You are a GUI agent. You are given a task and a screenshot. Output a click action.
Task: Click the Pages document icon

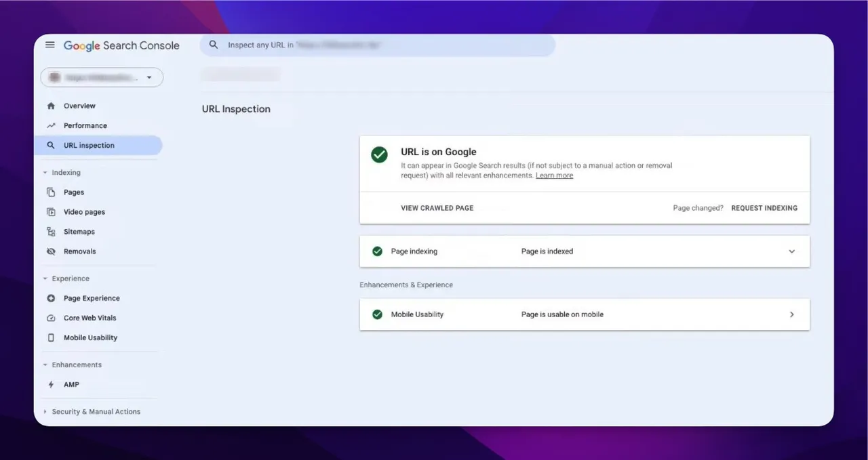coord(51,192)
